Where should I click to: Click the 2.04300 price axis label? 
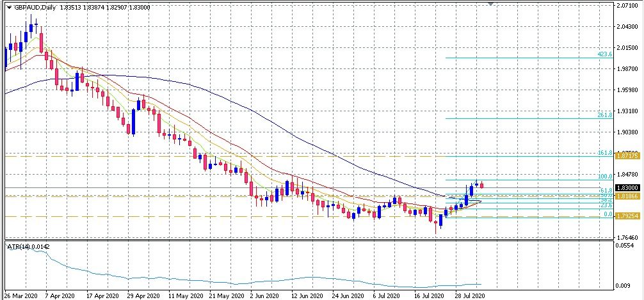tap(627, 27)
